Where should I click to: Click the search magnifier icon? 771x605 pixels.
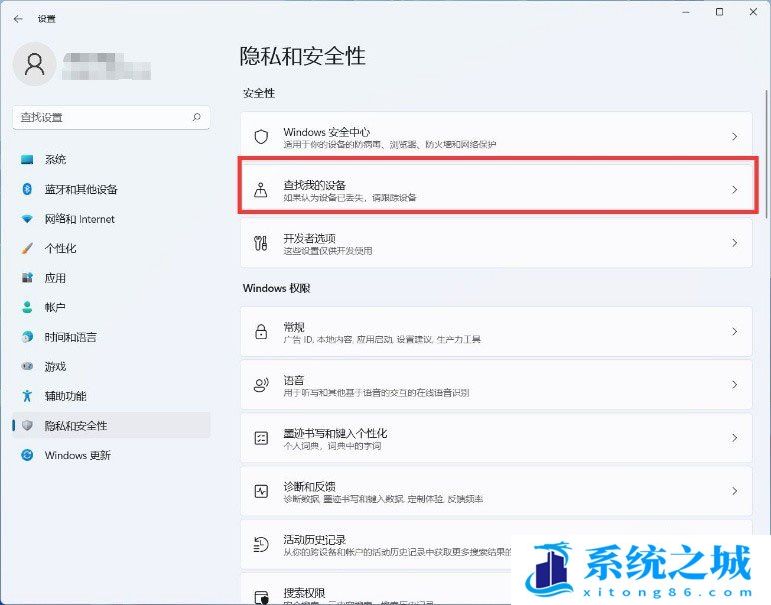197,117
